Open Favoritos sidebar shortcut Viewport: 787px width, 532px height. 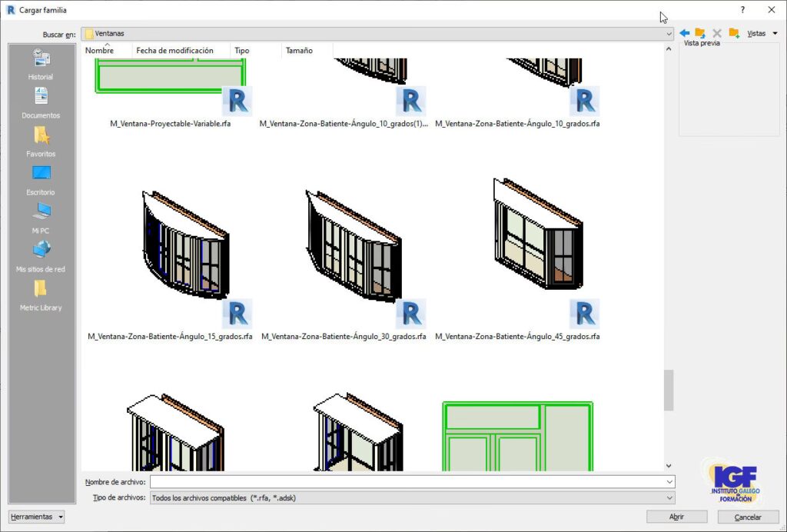click(41, 141)
